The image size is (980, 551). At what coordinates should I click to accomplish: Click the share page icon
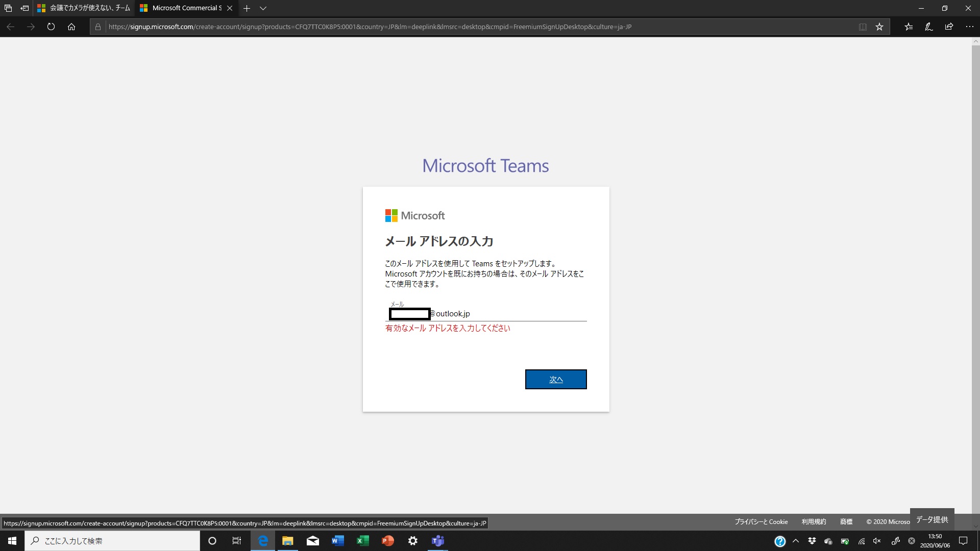tap(949, 27)
